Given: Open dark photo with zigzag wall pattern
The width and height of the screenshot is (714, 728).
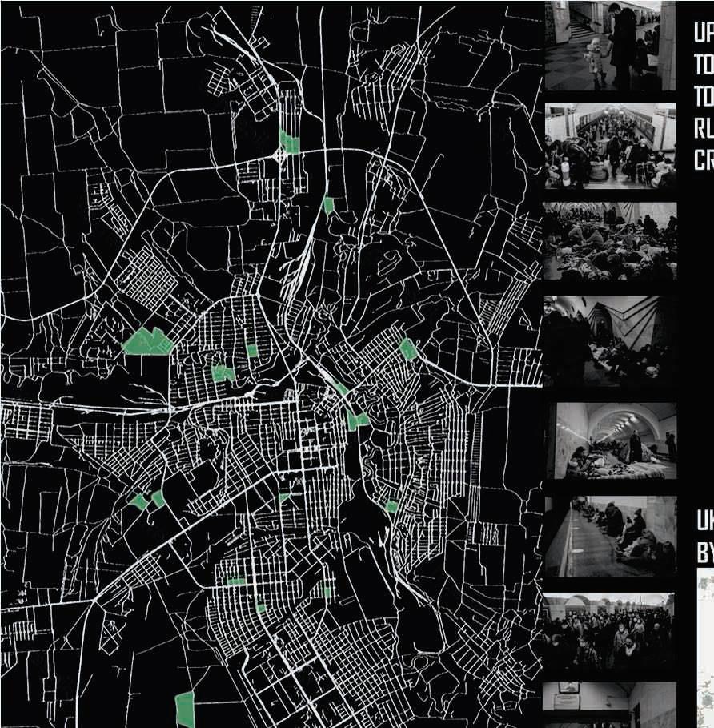Looking at the screenshot, I should point(610,341).
